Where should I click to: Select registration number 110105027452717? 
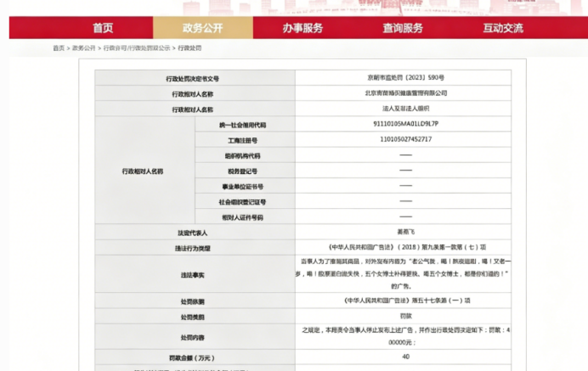406,139
